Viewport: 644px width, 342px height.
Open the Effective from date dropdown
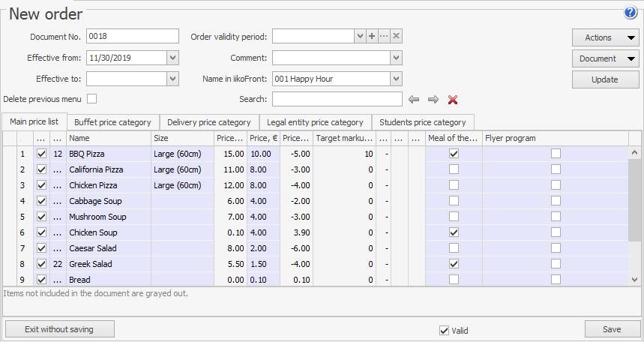point(173,58)
